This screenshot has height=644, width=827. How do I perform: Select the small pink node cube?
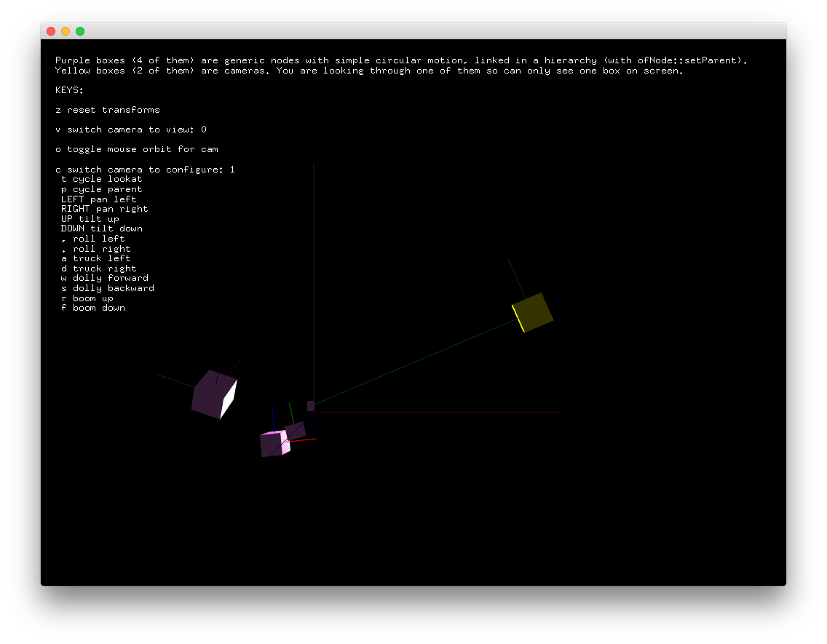[x=274, y=443]
